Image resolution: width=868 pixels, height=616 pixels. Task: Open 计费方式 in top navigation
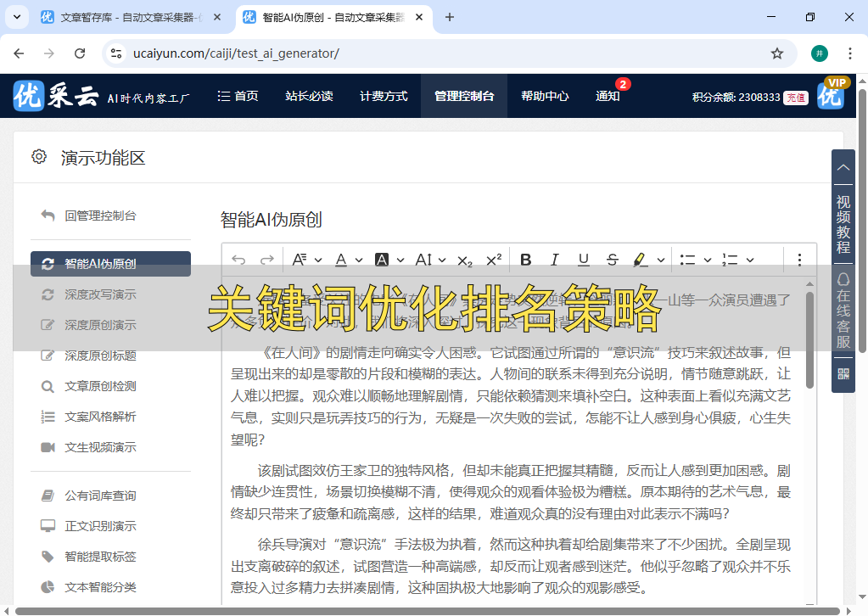384,96
